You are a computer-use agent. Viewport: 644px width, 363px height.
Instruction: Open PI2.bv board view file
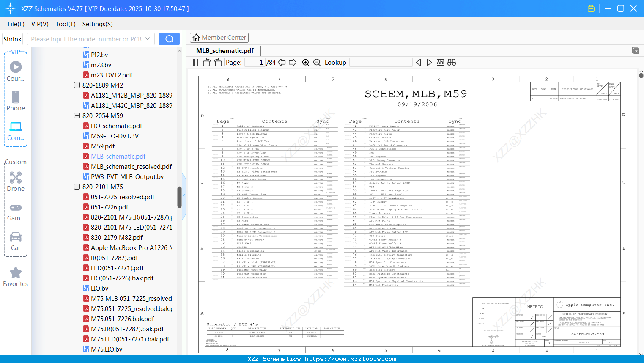click(x=95, y=55)
